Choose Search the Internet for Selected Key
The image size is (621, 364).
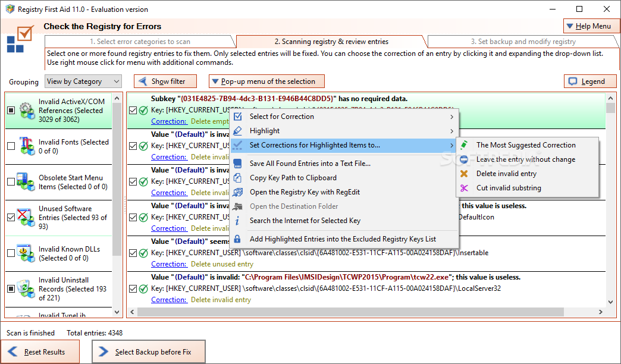344,221
